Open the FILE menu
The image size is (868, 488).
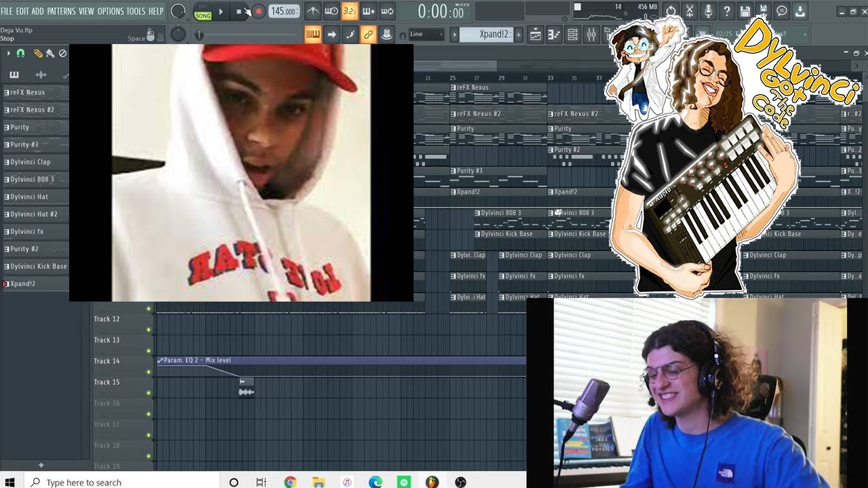(x=7, y=12)
